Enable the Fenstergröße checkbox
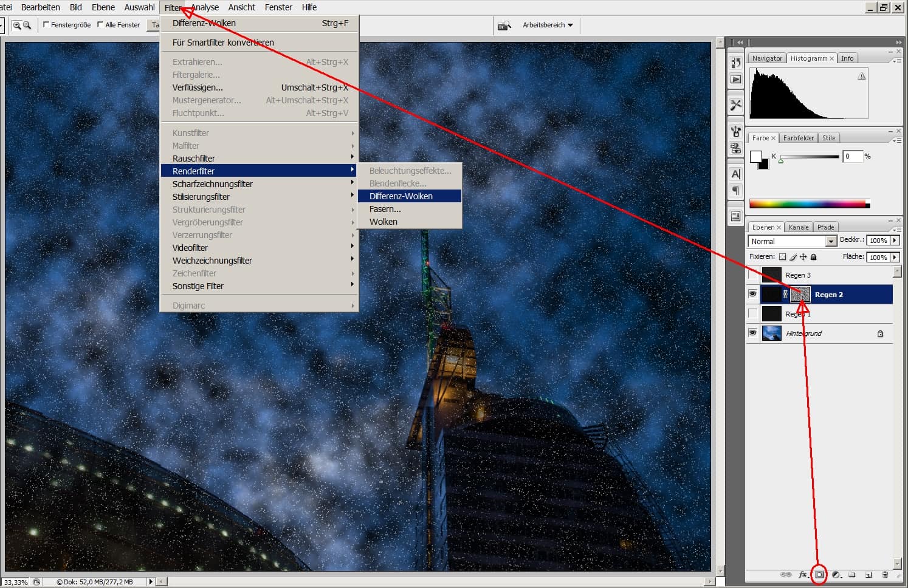The image size is (908, 588). [x=46, y=25]
